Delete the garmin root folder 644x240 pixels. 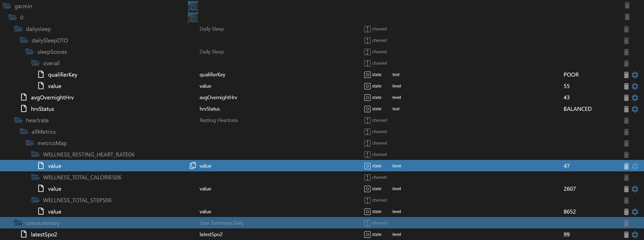626,6
